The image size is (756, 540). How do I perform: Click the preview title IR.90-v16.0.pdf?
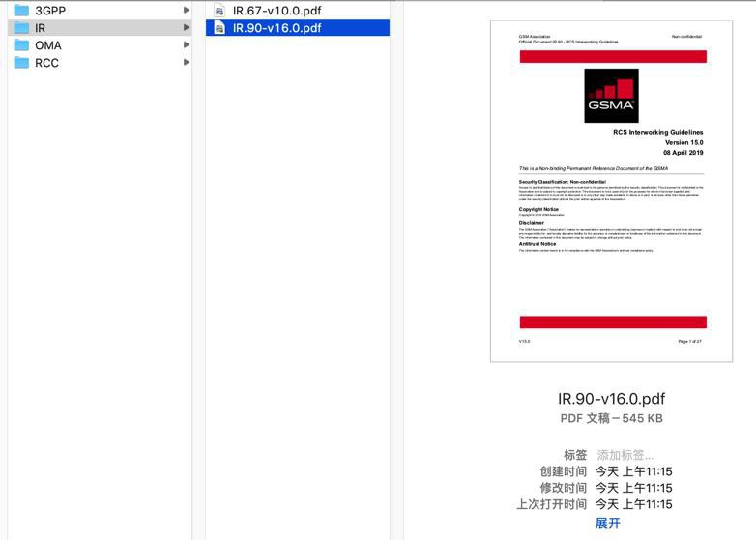pos(611,399)
